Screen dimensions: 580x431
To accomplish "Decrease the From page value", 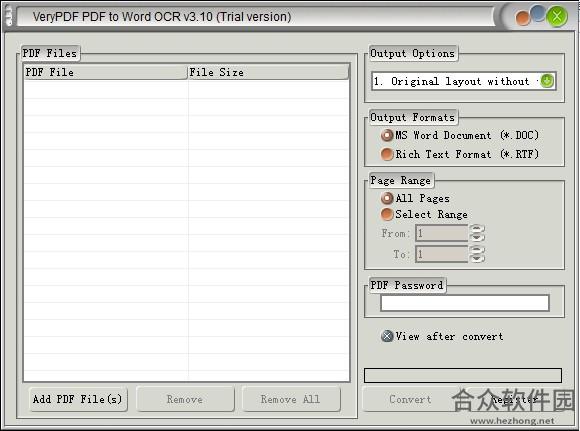I will pos(477,238).
